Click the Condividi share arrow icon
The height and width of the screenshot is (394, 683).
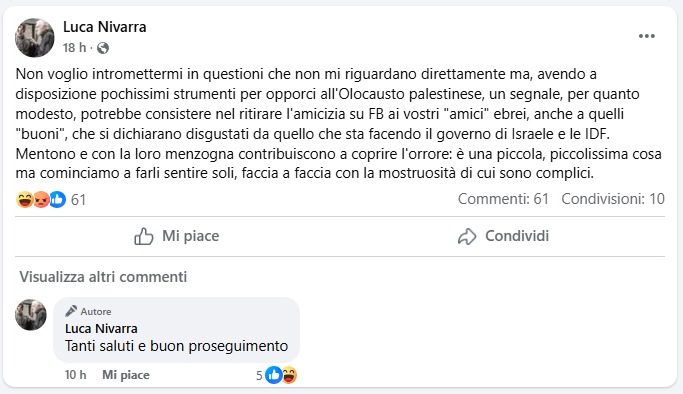coord(467,236)
